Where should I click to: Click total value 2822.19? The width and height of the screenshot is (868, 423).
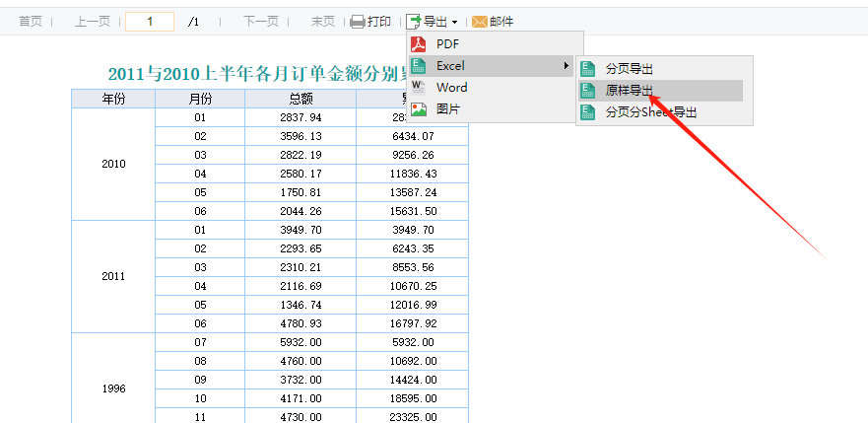(x=300, y=155)
